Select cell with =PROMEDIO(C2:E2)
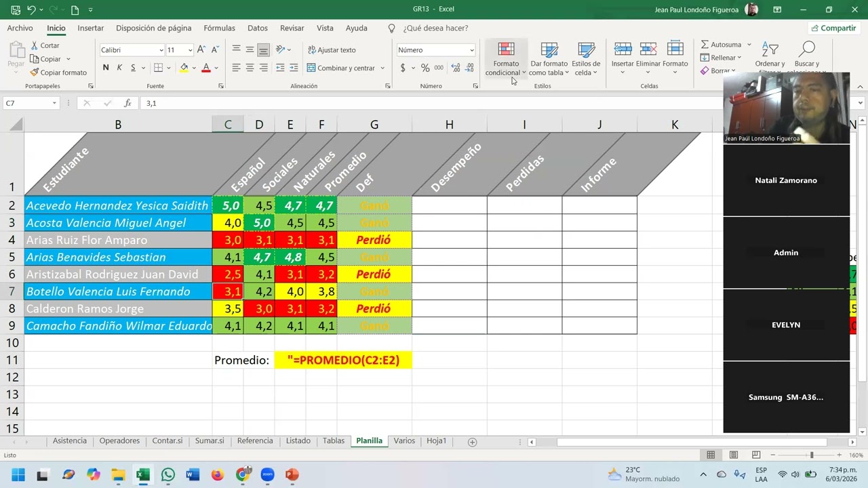Viewport: 868px width, 488px height. point(343,360)
